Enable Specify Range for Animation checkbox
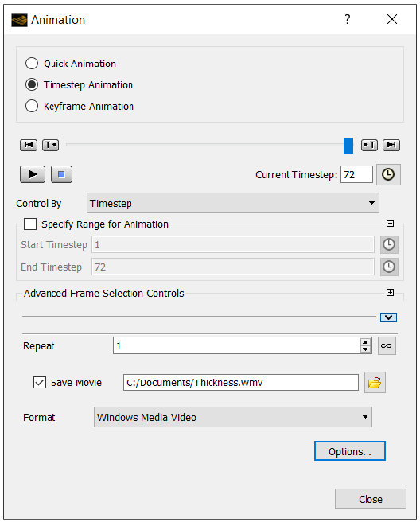 pyautogui.click(x=30, y=224)
